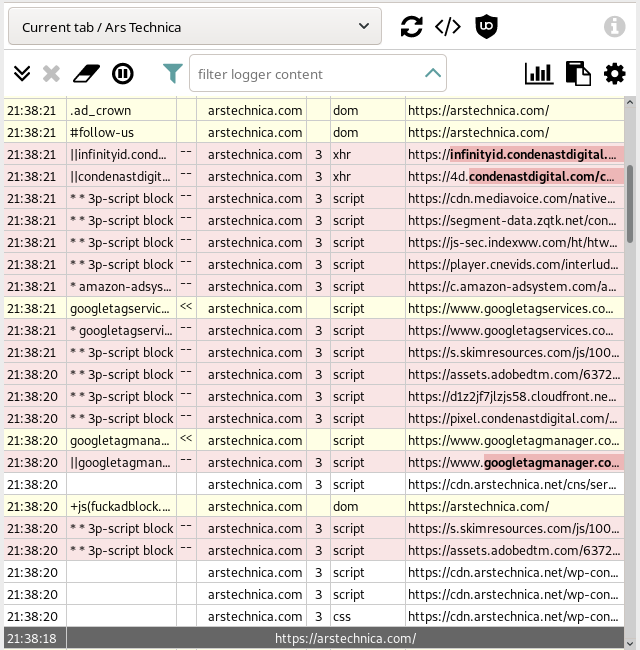Screen dimensions: 640x650
Task: Select the #follow-us filter cell
Action: 121,133
